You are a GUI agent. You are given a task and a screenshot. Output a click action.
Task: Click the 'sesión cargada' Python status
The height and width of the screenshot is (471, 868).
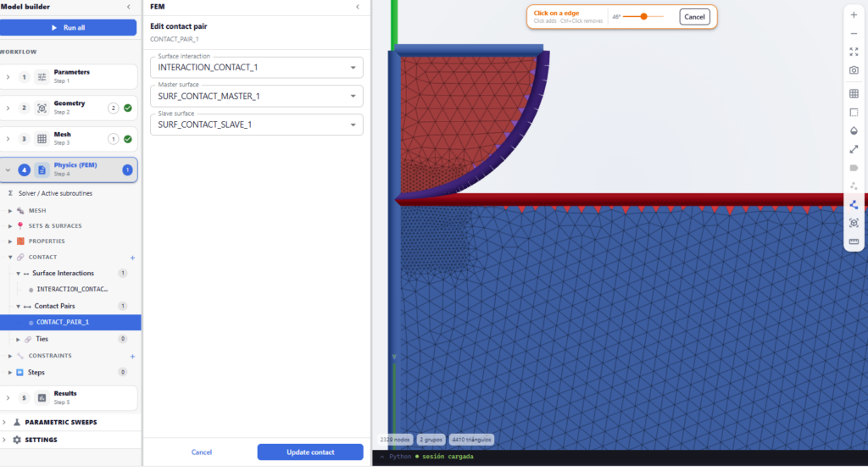pos(448,457)
